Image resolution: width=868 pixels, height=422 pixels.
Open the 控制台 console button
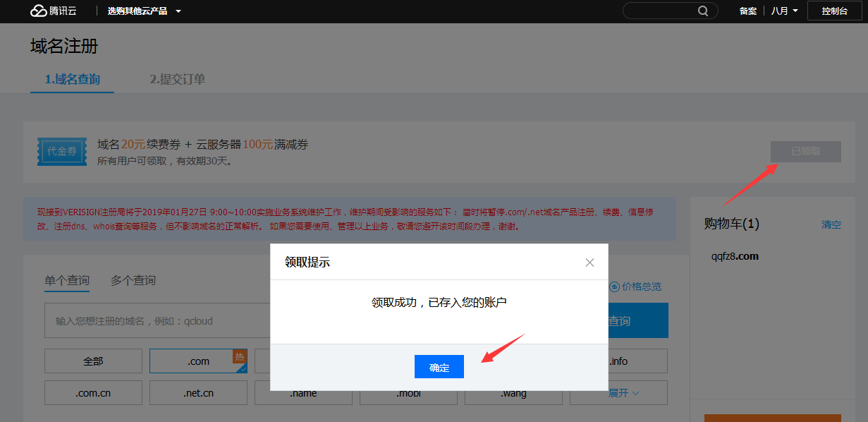(834, 11)
